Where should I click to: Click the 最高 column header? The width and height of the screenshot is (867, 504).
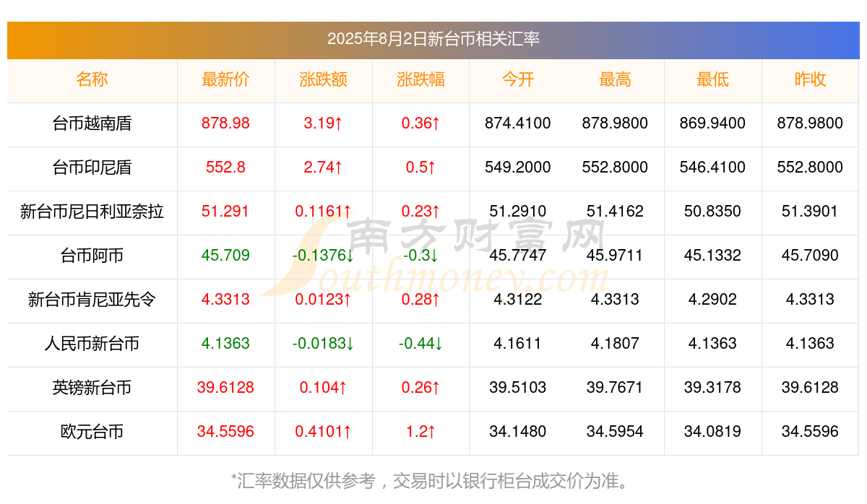click(615, 79)
